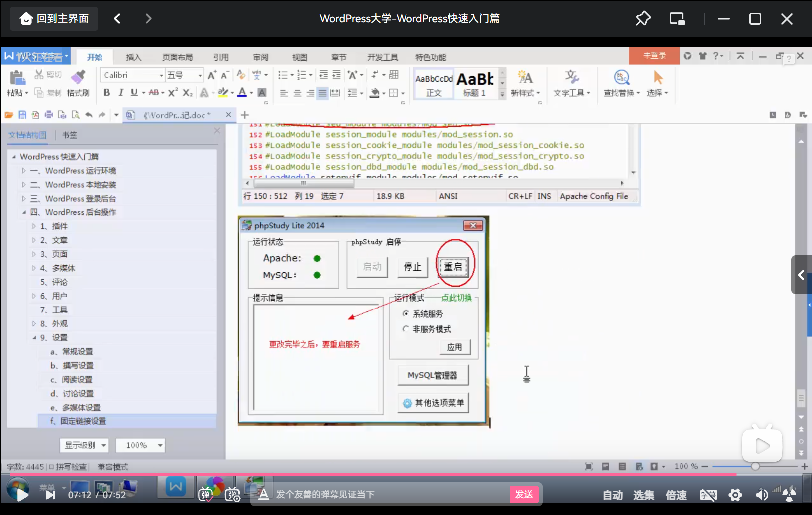Select a、常规设置 in outline

tap(71, 352)
